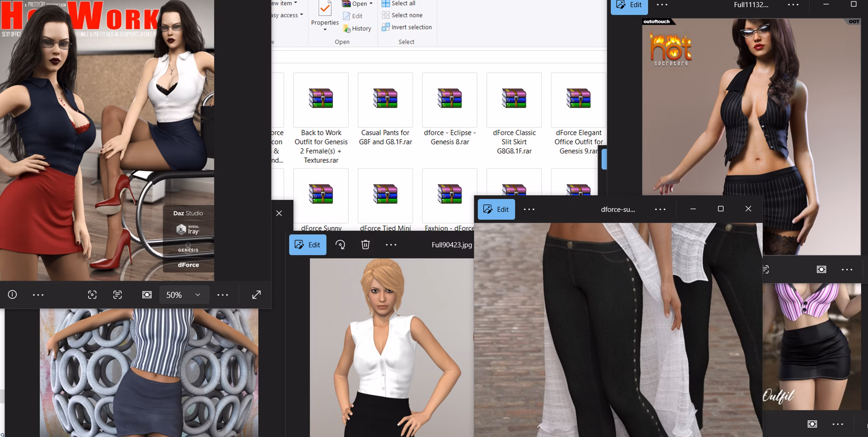
Task: Show more options in the Full90423.jpg toolbar
Action: [391, 245]
